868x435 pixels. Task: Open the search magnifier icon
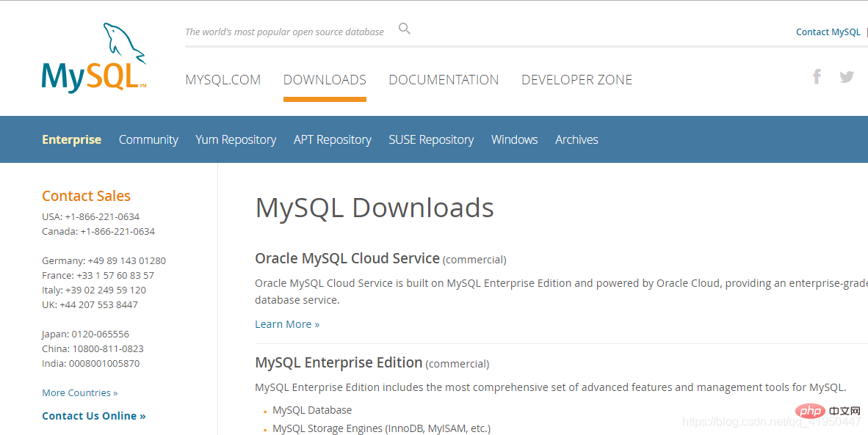point(405,29)
